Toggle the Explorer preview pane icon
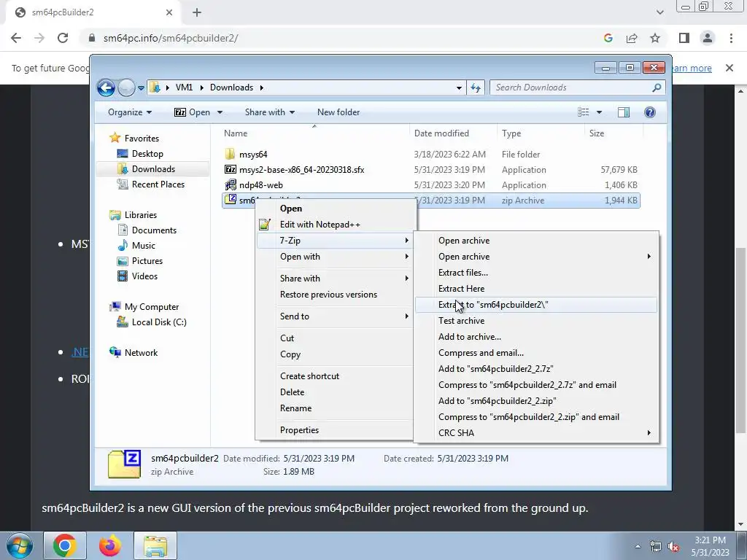 pos(623,112)
